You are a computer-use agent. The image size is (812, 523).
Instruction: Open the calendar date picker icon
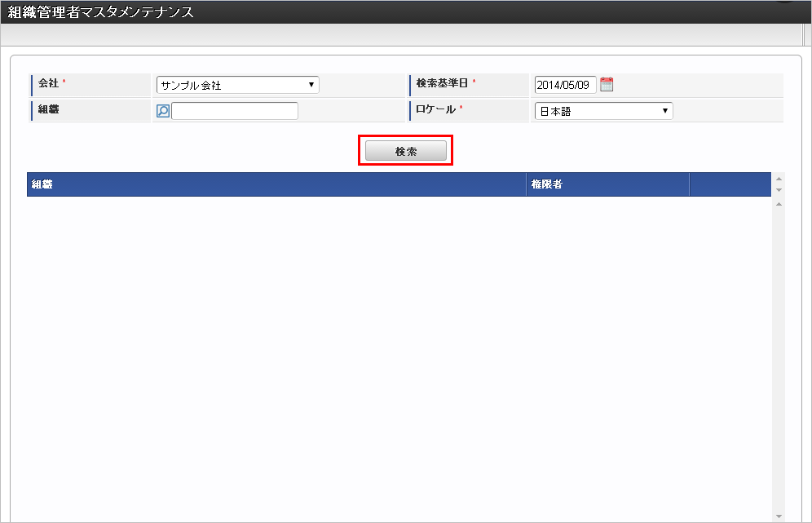pyautogui.click(x=607, y=85)
